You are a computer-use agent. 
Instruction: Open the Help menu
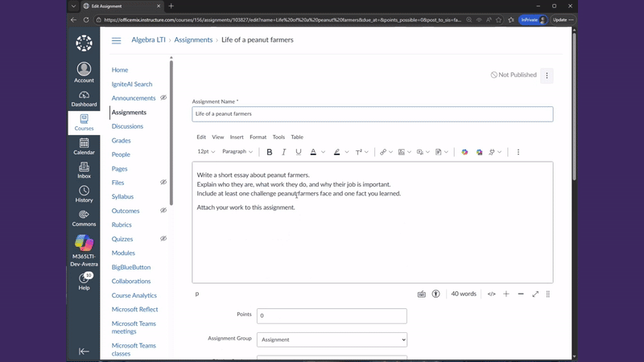(x=84, y=281)
